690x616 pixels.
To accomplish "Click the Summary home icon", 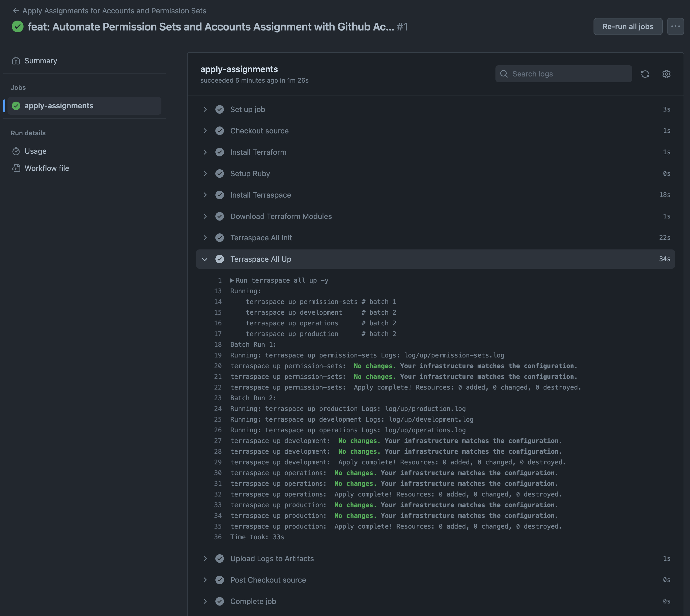I will click(16, 61).
